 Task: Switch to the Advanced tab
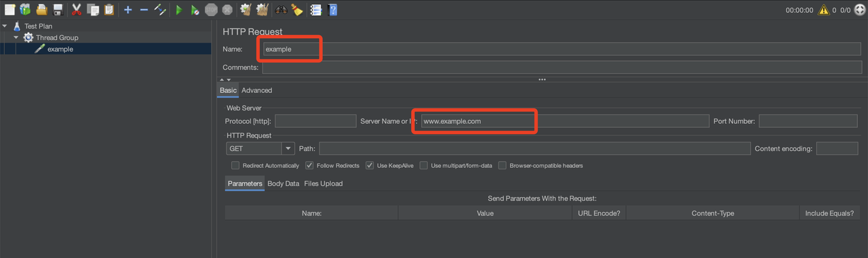click(x=257, y=90)
